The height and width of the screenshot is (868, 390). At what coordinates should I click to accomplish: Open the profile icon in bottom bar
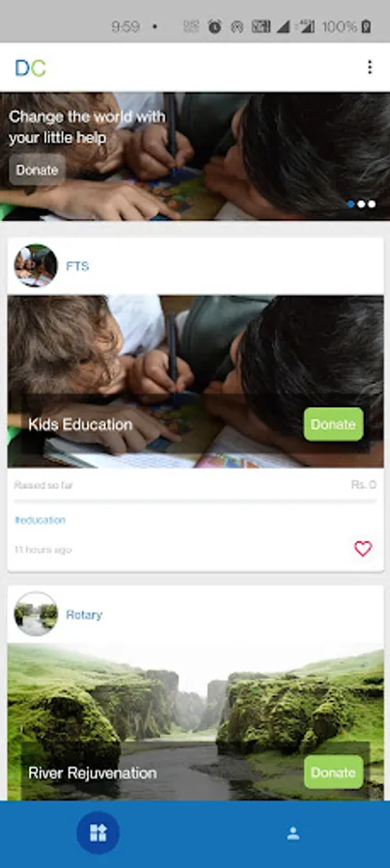(293, 833)
